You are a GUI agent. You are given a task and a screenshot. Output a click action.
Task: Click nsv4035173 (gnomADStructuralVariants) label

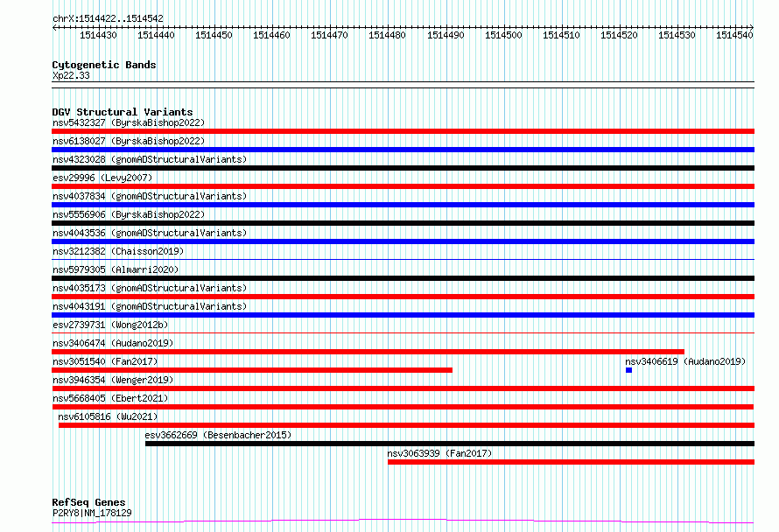150,288
